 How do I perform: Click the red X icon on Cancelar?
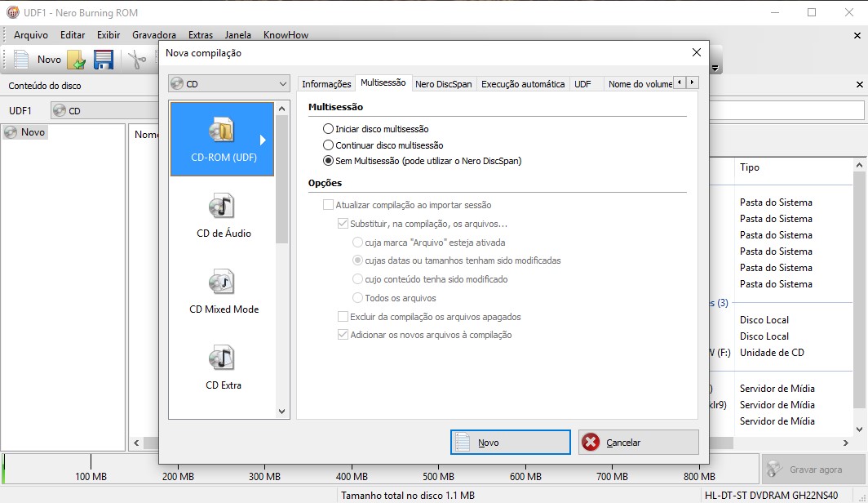tap(591, 442)
